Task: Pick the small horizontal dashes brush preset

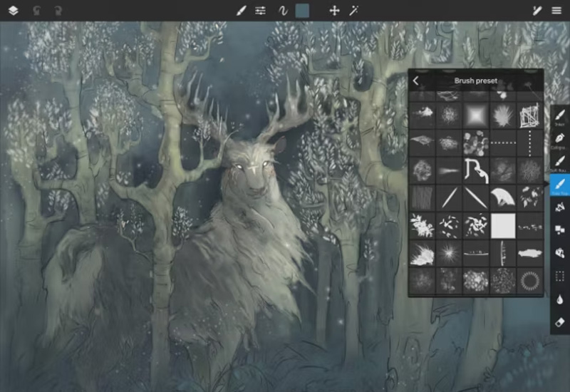Action: tap(529, 225)
